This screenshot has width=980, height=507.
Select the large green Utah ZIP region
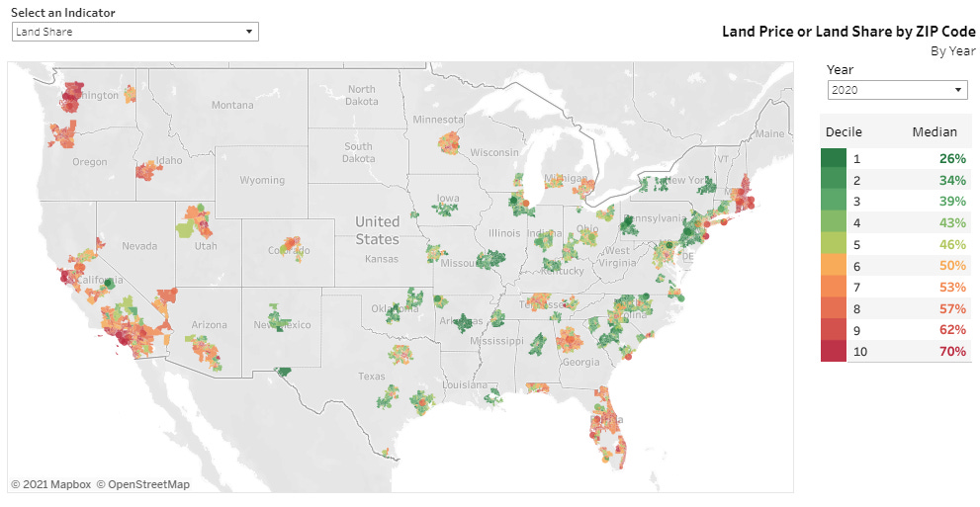tap(186, 229)
